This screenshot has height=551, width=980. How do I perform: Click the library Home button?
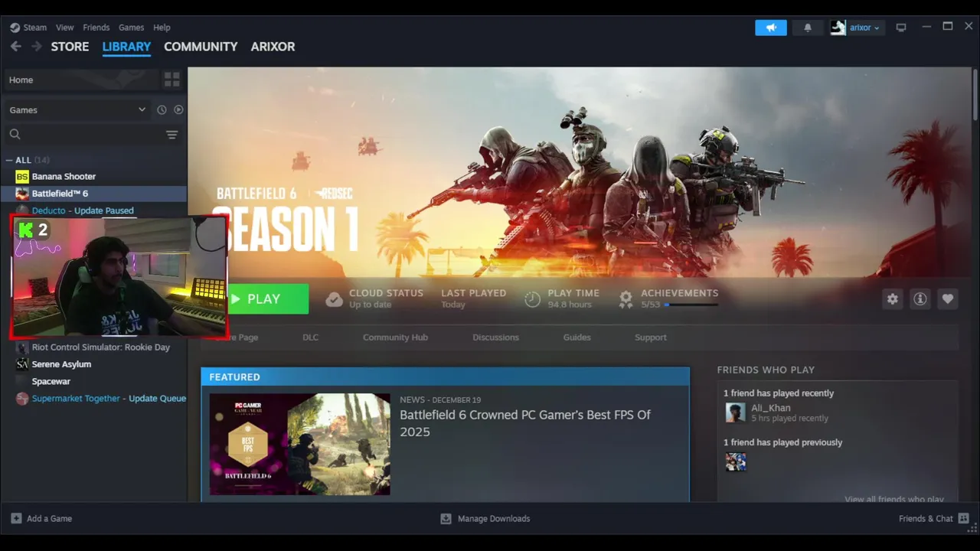(80, 80)
